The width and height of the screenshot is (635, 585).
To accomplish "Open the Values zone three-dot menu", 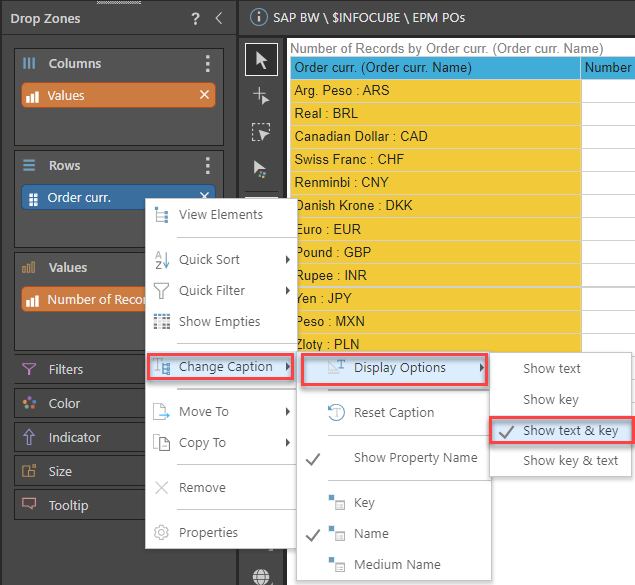I will click(x=207, y=268).
